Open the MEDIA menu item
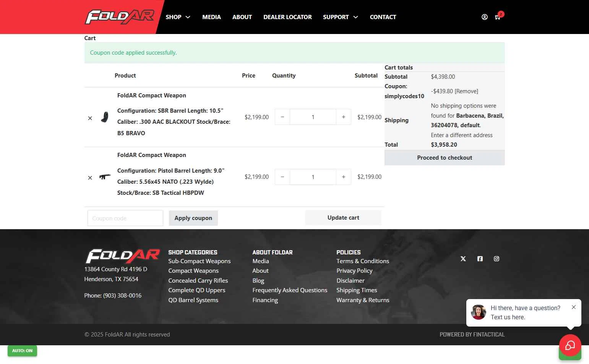 (x=211, y=17)
